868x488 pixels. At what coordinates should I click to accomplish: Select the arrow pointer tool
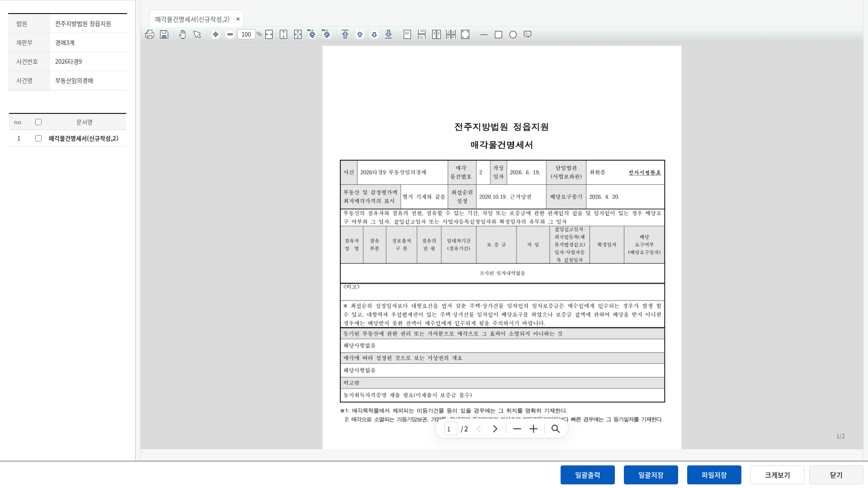pyautogui.click(x=197, y=34)
